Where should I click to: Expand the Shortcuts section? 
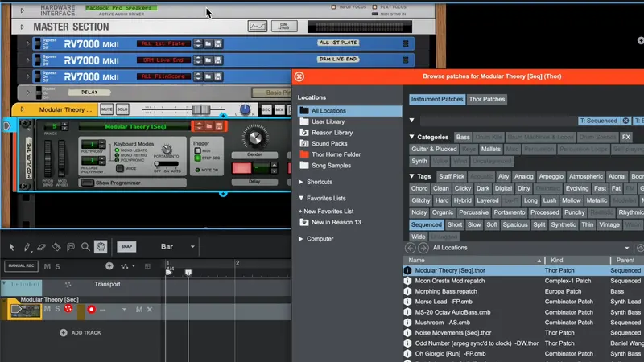pos(301,182)
